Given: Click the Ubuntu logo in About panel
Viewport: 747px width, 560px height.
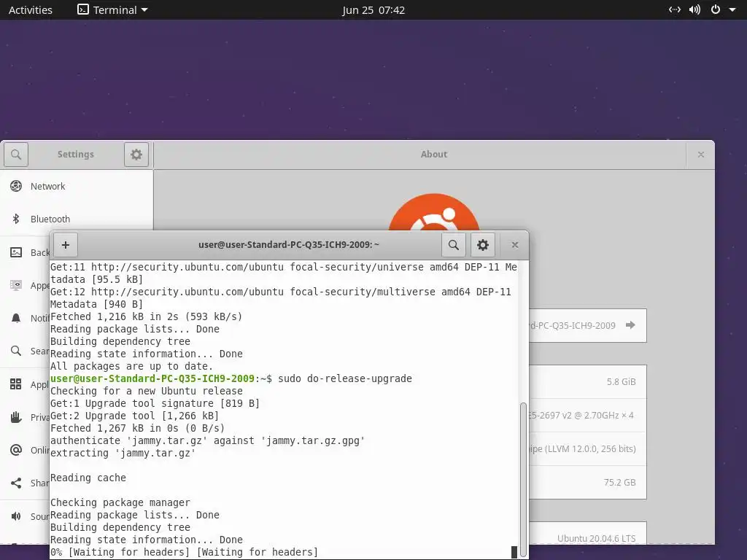Looking at the screenshot, I should [x=434, y=212].
